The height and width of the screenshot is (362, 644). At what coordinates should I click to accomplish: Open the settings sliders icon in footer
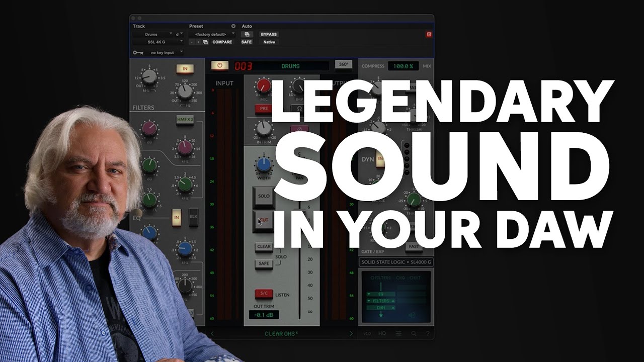tap(398, 333)
